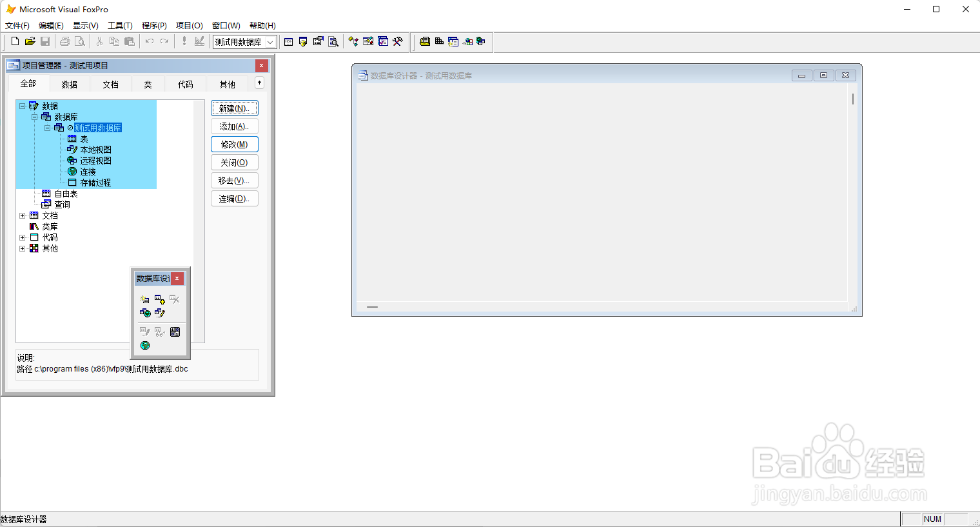Open a file with the folder icon
Screen dimensions: 980x527
click(30, 41)
